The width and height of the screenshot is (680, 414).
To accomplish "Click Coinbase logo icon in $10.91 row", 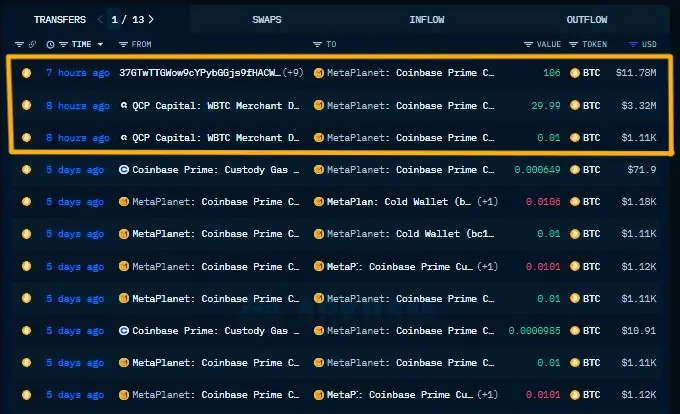I will (x=124, y=331).
